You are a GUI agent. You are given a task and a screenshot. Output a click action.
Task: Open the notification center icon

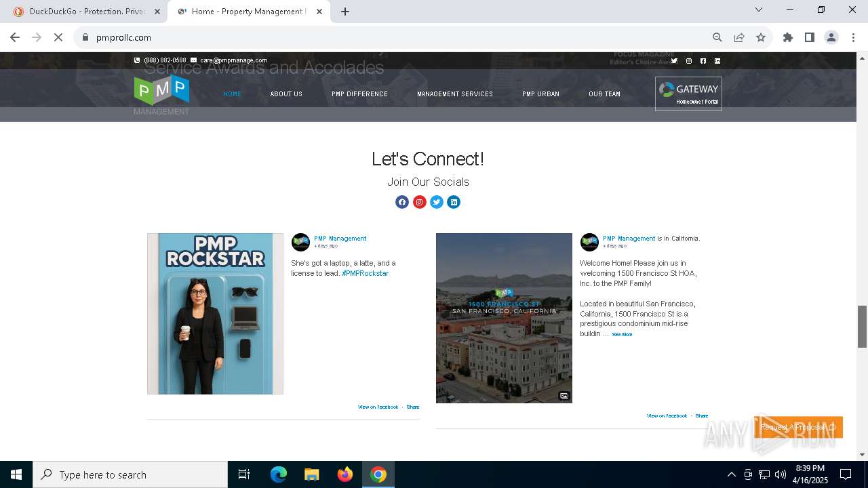(x=846, y=474)
